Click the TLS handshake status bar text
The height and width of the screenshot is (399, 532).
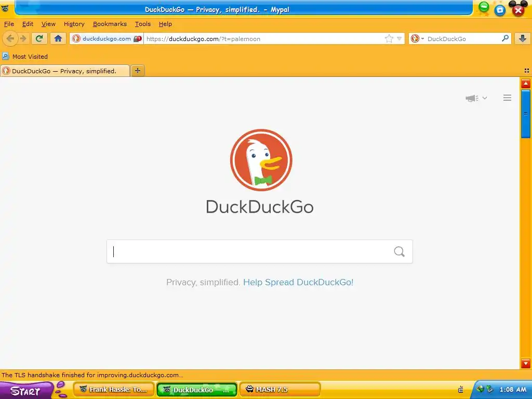click(x=92, y=375)
